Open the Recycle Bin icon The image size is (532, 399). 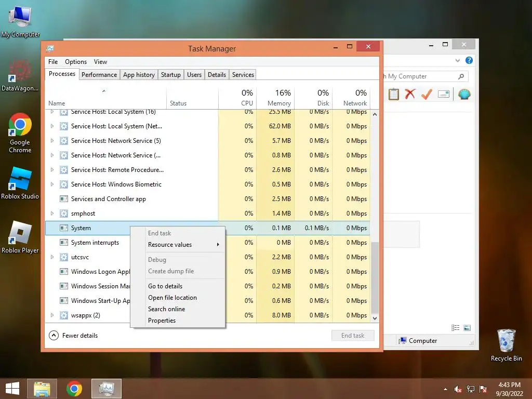506,345
